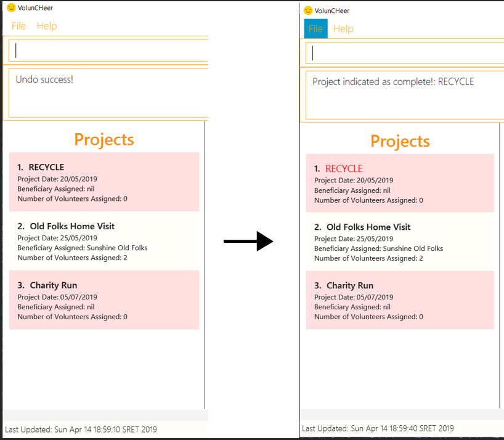Image resolution: width=504 pixels, height=440 pixels.
Task: Click the Projects heading in right window
Action: (x=400, y=141)
